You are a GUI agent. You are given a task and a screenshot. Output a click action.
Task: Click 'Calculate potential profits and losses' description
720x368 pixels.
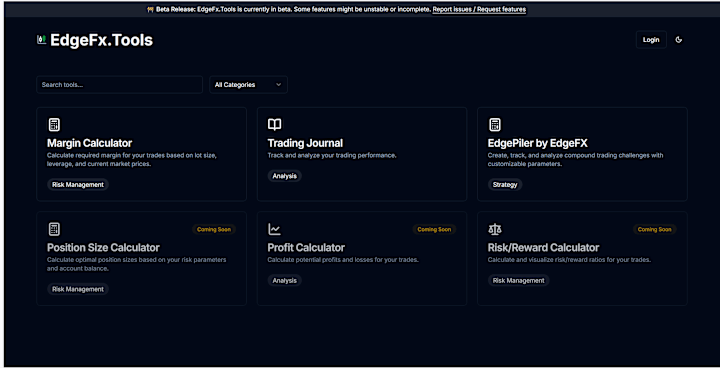(x=343, y=260)
